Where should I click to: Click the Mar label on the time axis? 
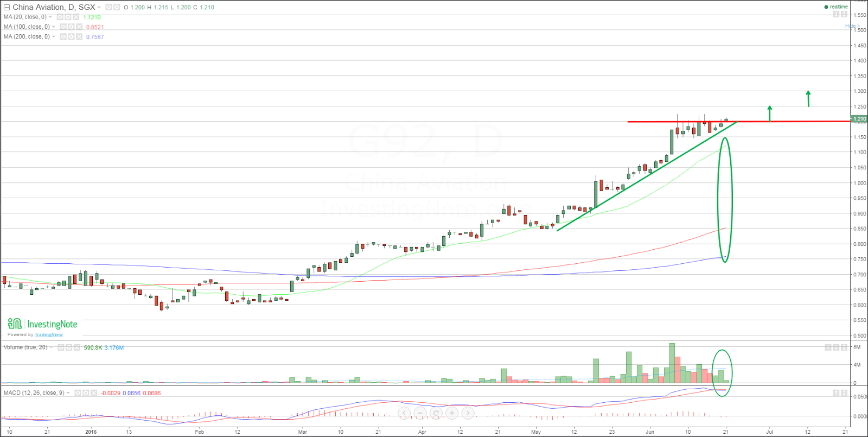click(303, 432)
